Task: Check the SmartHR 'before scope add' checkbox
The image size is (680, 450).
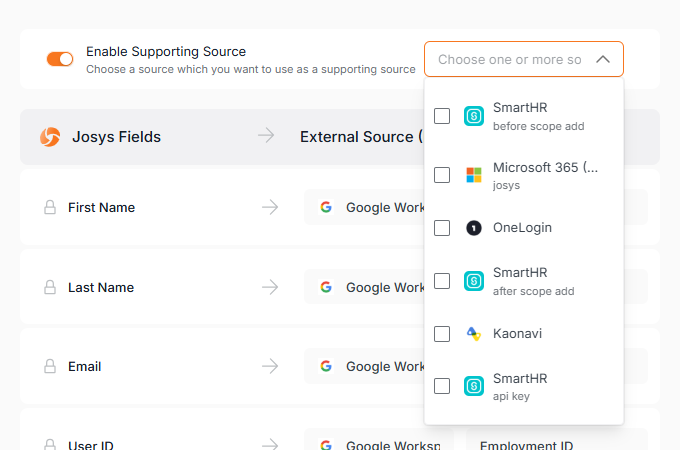Action: coord(442,116)
